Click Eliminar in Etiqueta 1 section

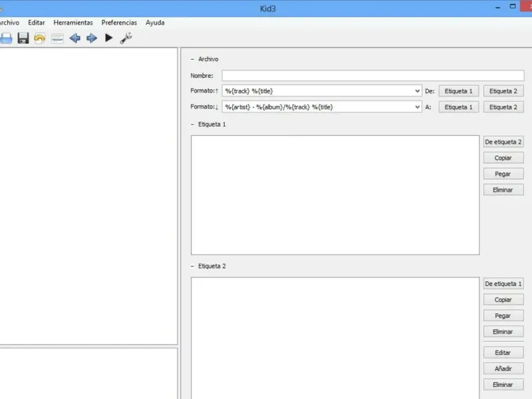(x=503, y=190)
